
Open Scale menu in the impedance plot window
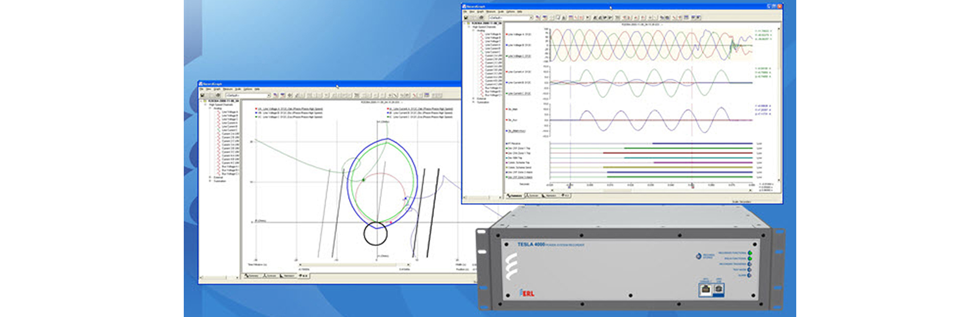[x=238, y=89]
